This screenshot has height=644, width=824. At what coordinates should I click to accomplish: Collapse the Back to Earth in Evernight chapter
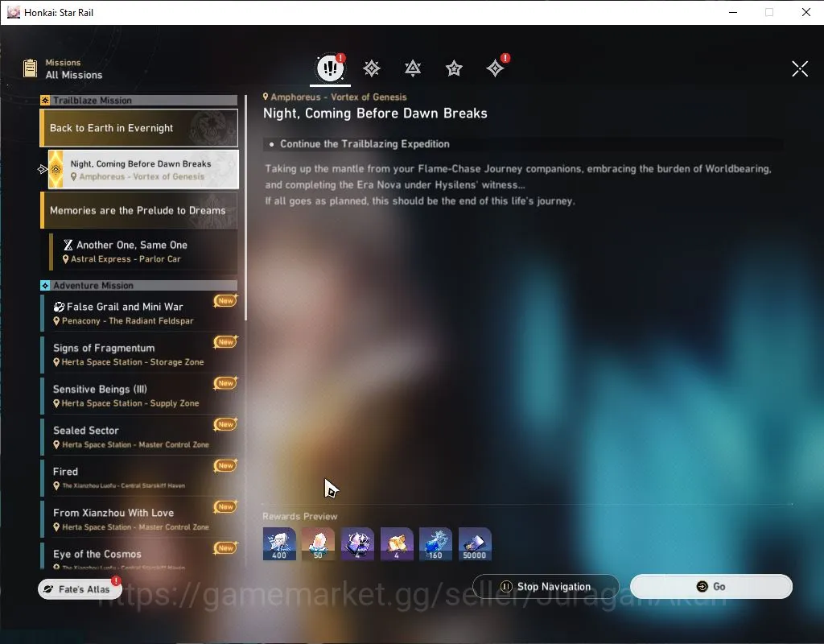(139, 128)
